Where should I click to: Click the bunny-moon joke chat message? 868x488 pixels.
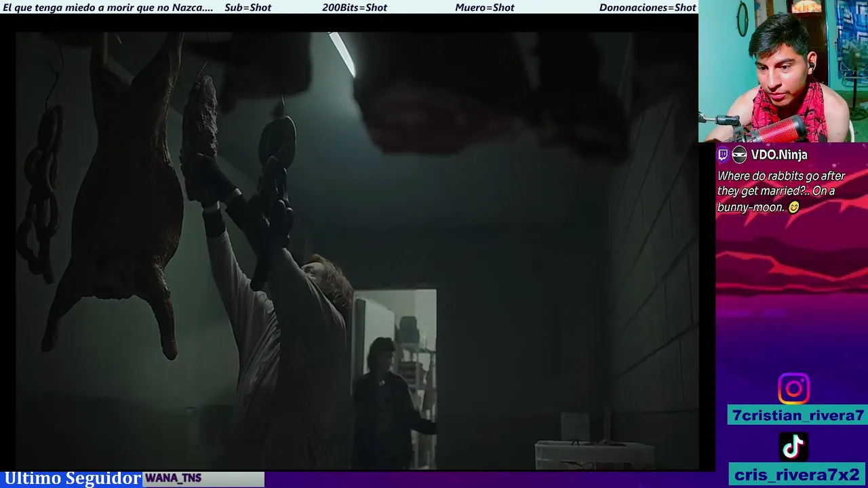(x=781, y=192)
